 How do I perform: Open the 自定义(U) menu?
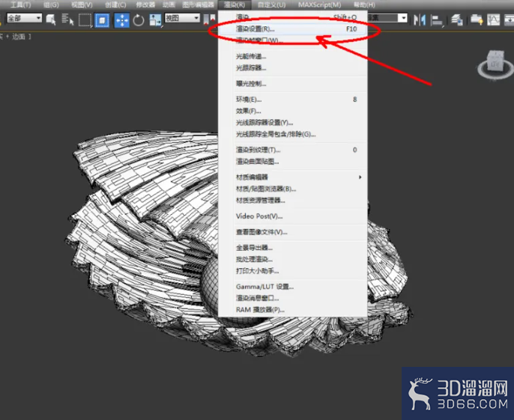[x=271, y=5]
